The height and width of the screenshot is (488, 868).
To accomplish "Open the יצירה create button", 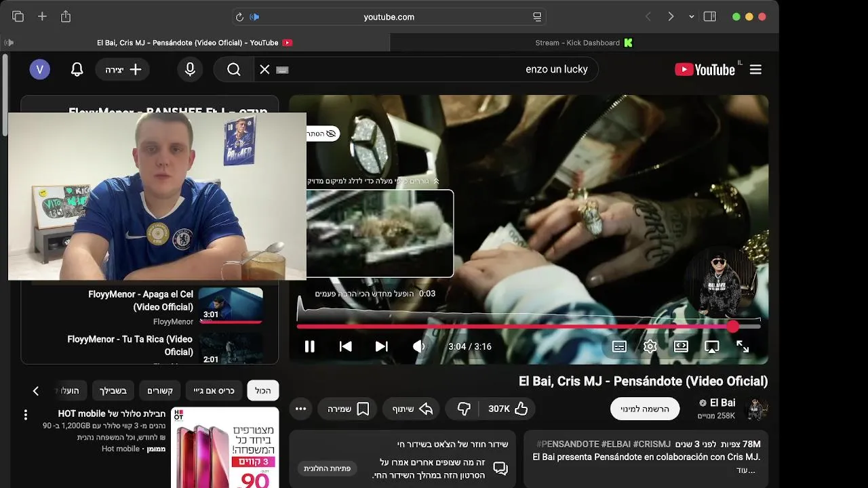I will [x=123, y=69].
